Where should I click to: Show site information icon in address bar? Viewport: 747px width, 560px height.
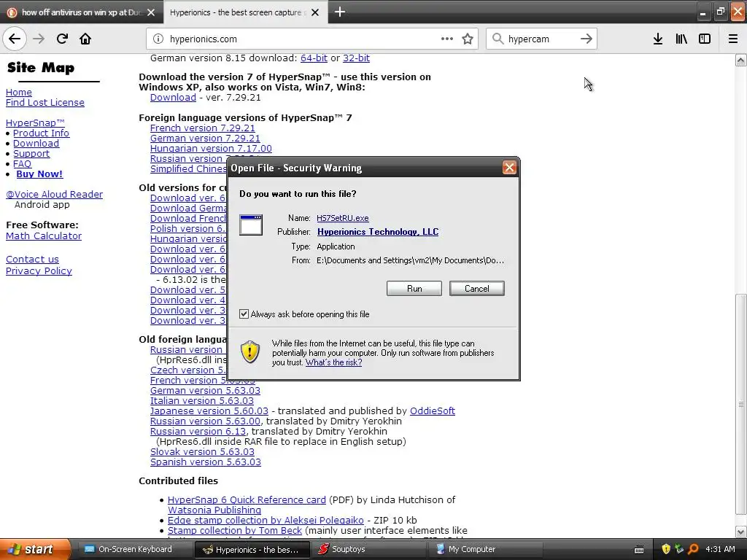click(158, 39)
